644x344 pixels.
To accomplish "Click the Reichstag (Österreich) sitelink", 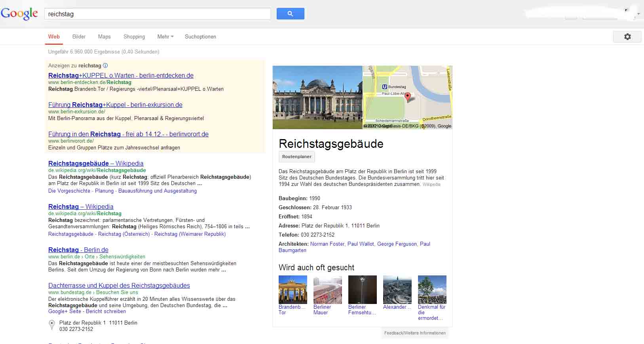I will 124,234.
